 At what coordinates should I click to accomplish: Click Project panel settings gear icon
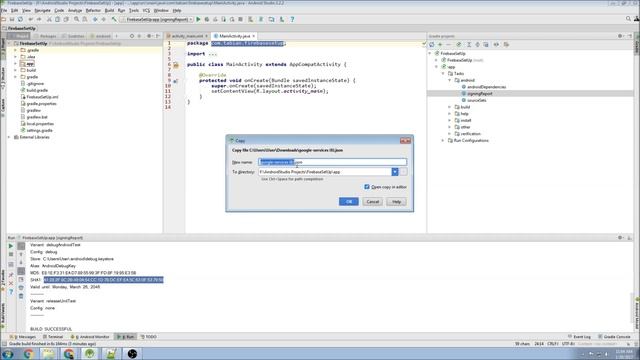point(149,36)
